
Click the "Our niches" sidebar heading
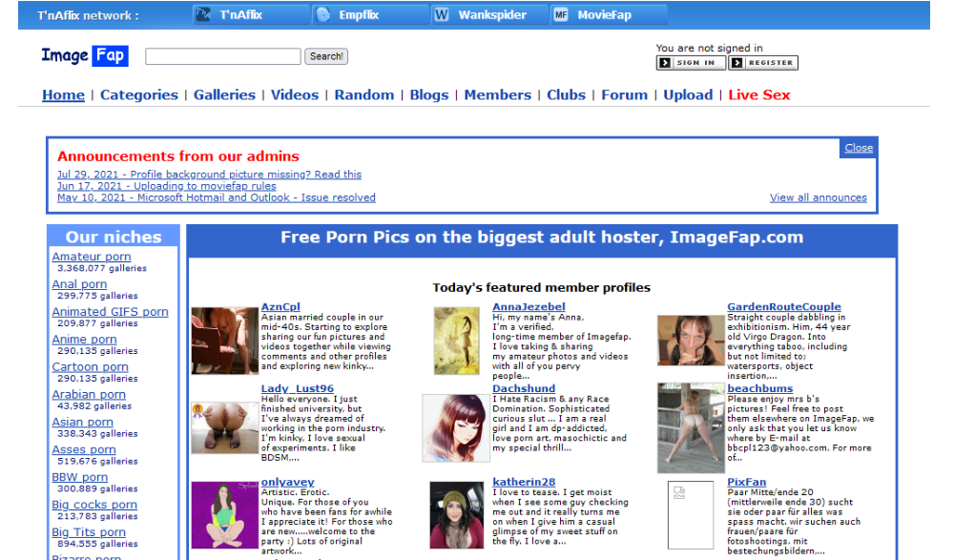pos(114,237)
